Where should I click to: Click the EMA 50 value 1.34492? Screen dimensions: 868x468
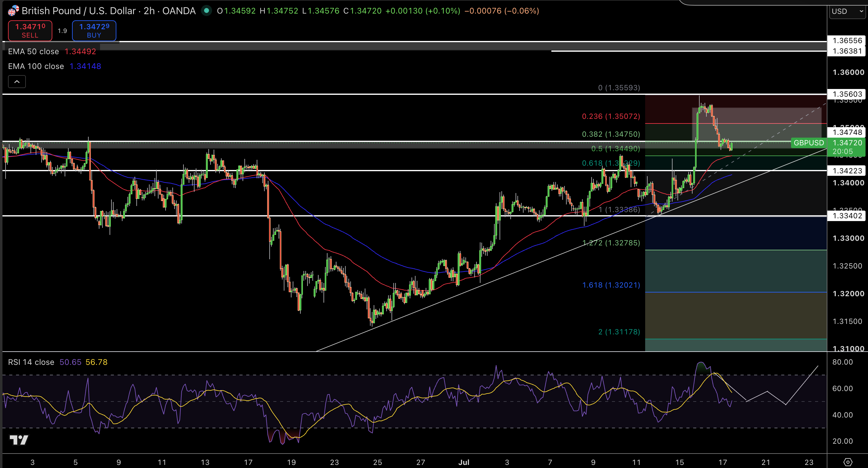[x=80, y=52]
